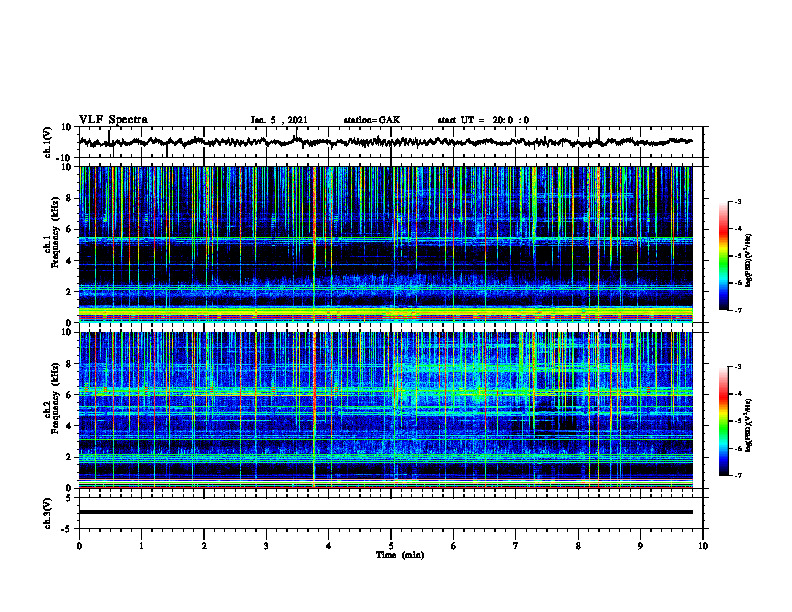
Task: Click the "station=GAK" label
Action: click(x=372, y=120)
